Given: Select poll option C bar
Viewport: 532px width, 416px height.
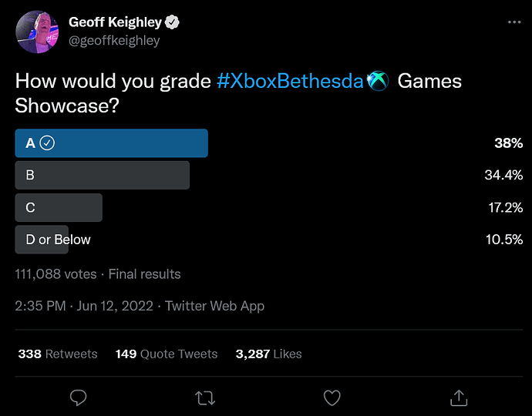Looking at the screenshot, I should coord(59,207).
